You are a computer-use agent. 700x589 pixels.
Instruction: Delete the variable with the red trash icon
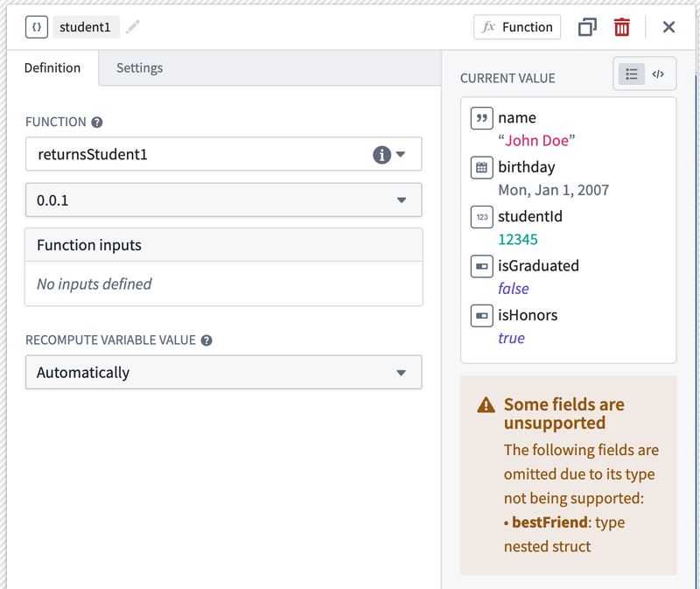point(621,27)
